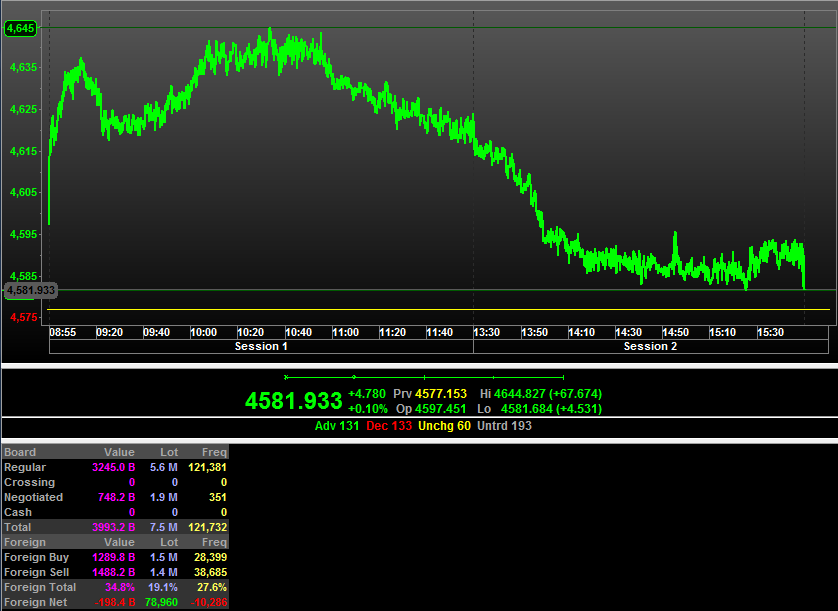
Task: Click the Foreign Sell value 1488.2 B
Action: pos(113,572)
